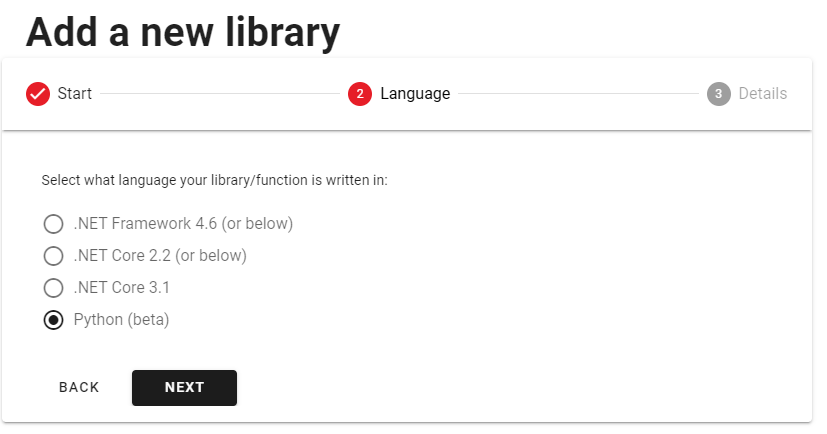The image size is (827, 434).
Task: Proceed using the black NEXT button
Action: click(x=184, y=388)
